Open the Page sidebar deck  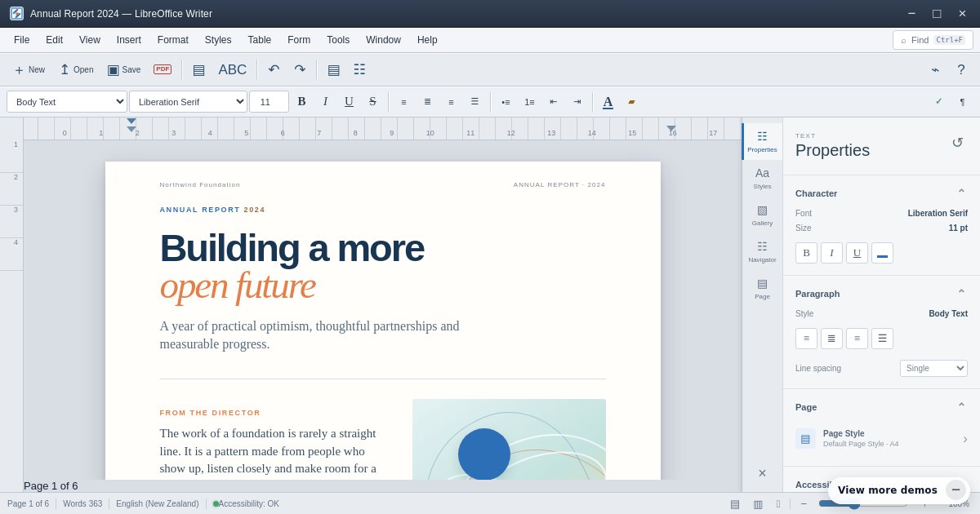(762, 288)
